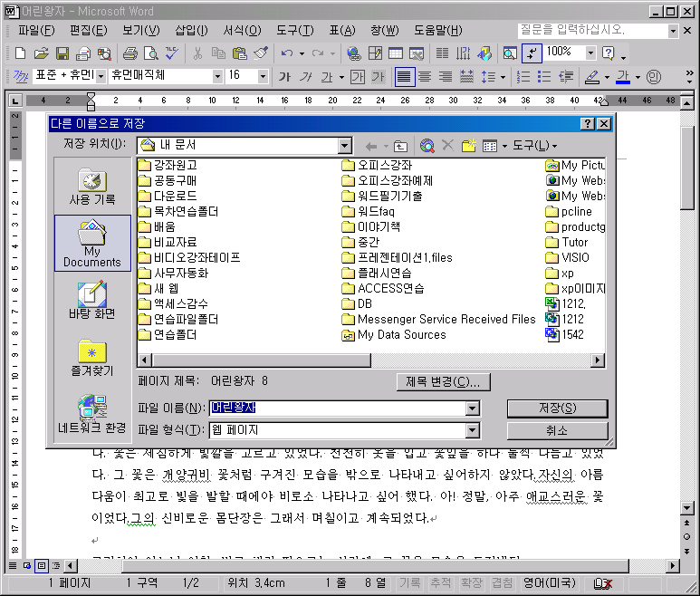Open Network Places (네트워크 환경) shortcut

(x=92, y=415)
